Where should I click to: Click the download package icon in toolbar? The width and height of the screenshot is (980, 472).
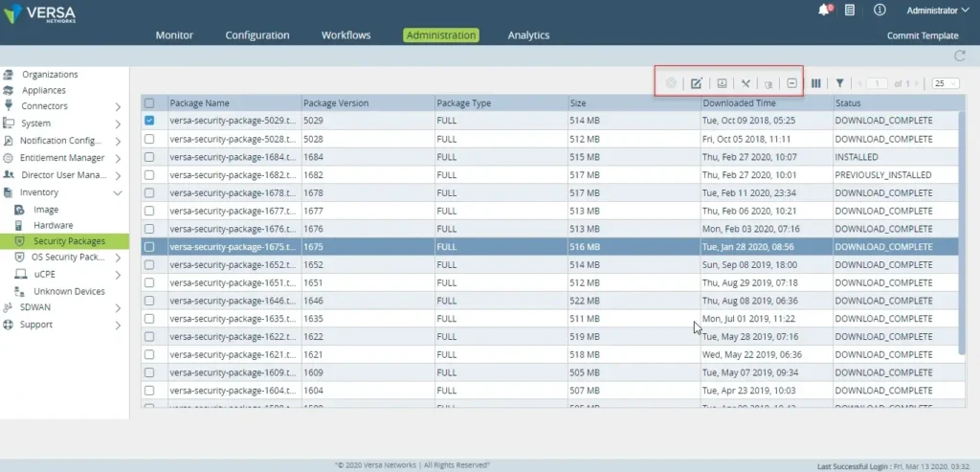(722, 83)
